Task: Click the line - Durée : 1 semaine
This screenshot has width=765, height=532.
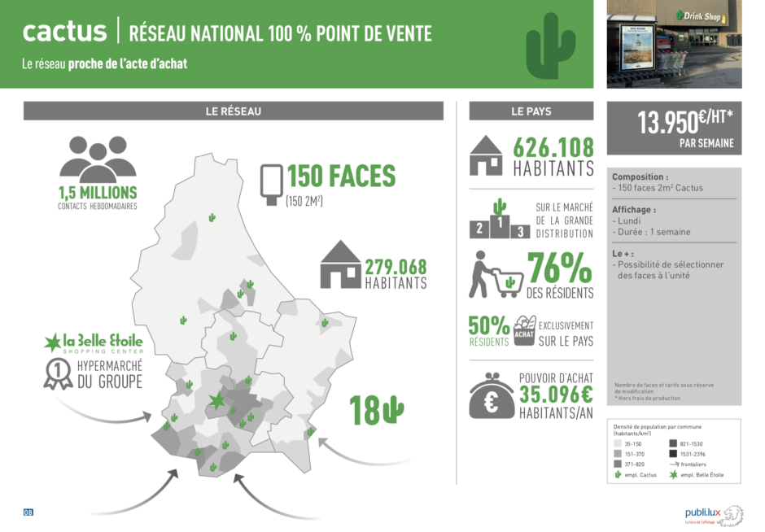Action: (651, 232)
